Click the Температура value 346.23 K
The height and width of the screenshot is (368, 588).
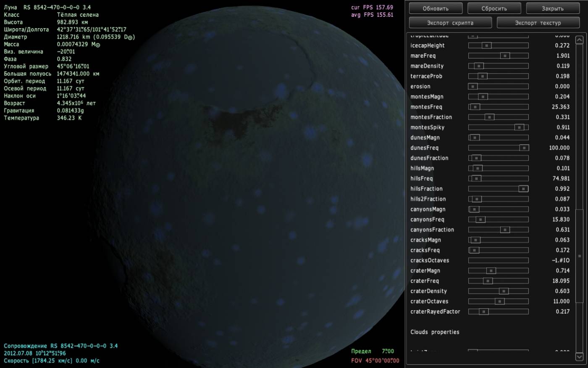click(x=69, y=118)
